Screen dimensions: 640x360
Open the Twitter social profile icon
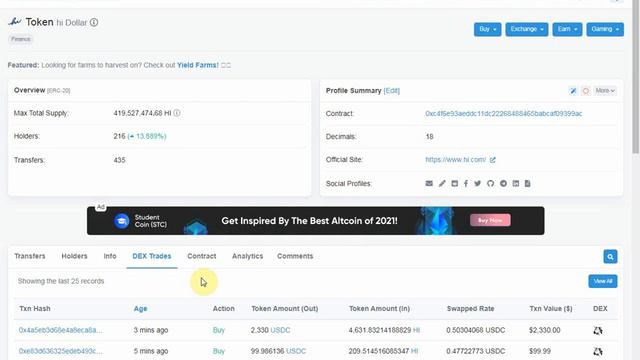[478, 184]
